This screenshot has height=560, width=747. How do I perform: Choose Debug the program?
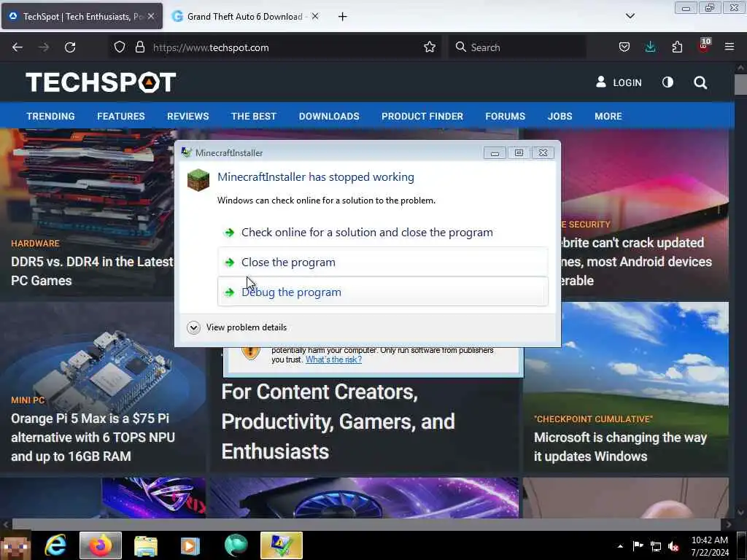point(382,292)
